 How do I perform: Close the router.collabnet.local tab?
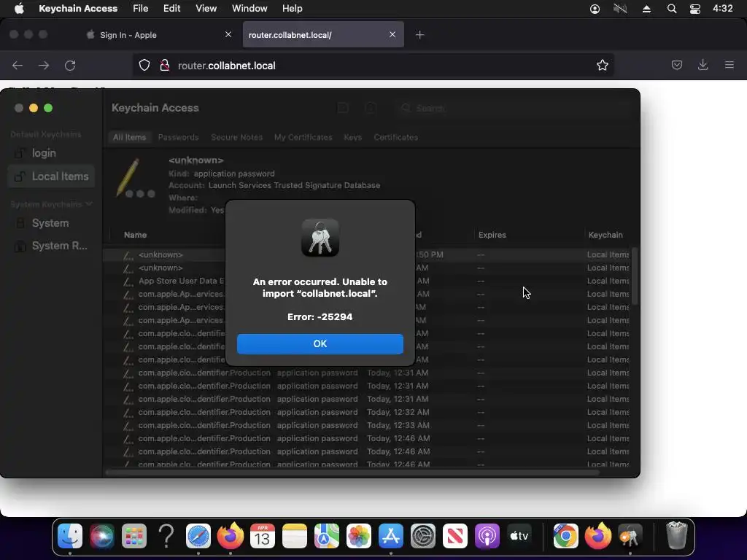[x=392, y=34]
